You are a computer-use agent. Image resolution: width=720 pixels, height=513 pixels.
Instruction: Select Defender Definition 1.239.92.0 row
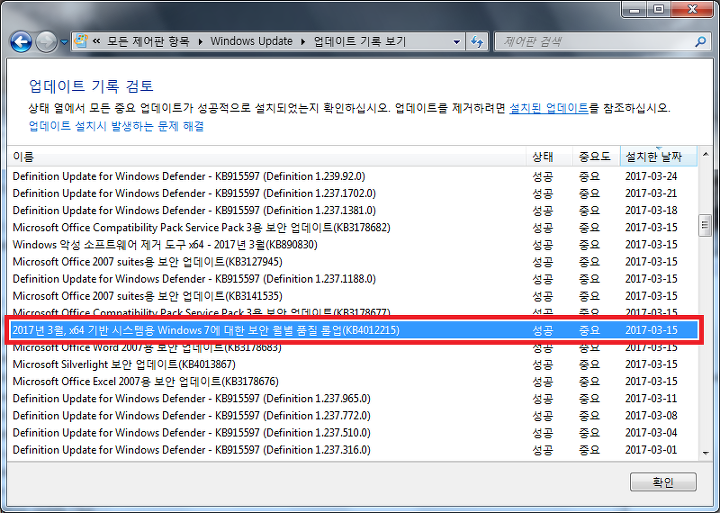pos(353,176)
